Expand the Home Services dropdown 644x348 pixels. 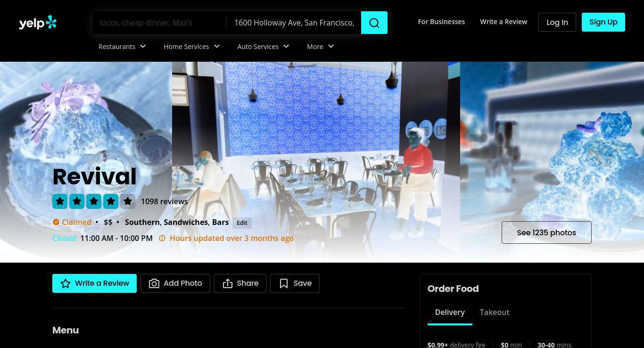(x=192, y=46)
